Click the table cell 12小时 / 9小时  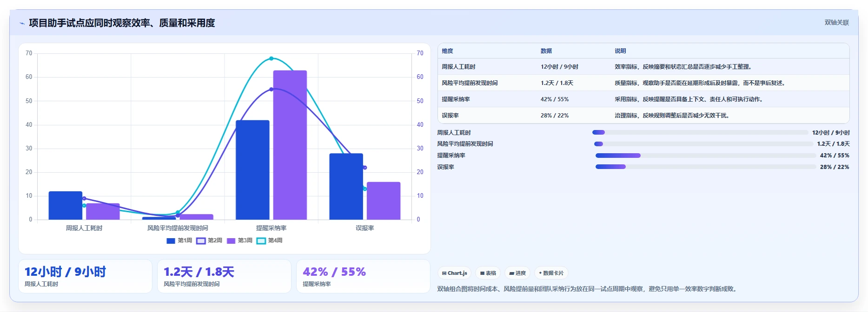(559, 67)
